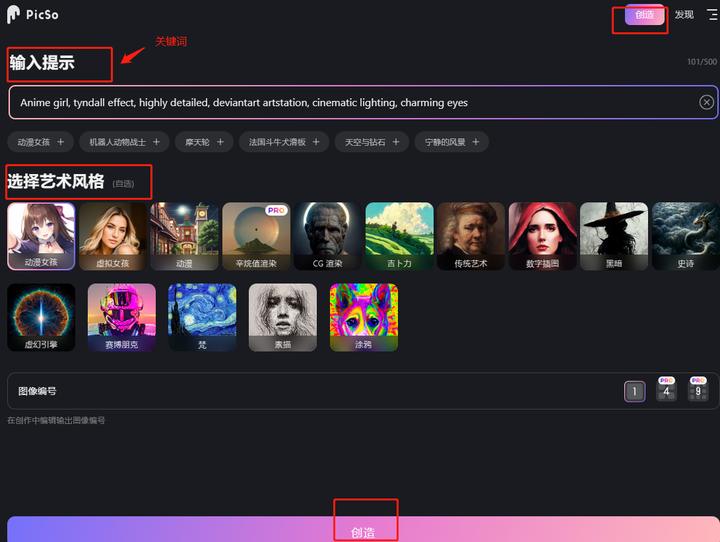The height and width of the screenshot is (542, 720).
Task: Select the 素描 sketch style thumbnail
Action: (x=283, y=317)
